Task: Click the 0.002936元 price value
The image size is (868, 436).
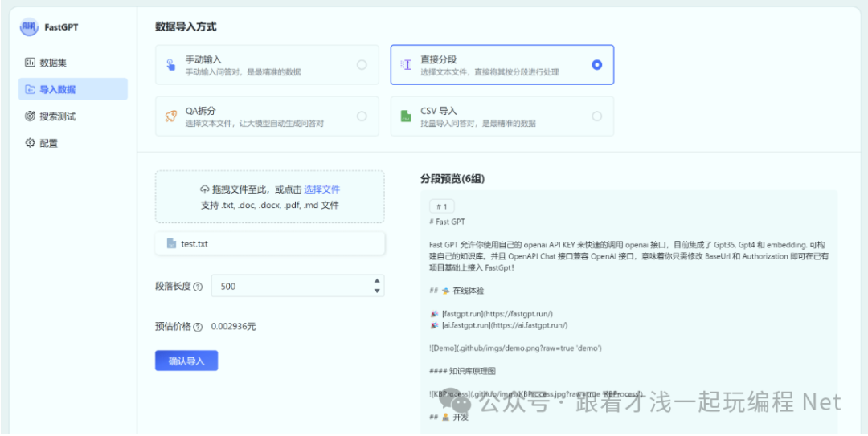Action: 234,327
